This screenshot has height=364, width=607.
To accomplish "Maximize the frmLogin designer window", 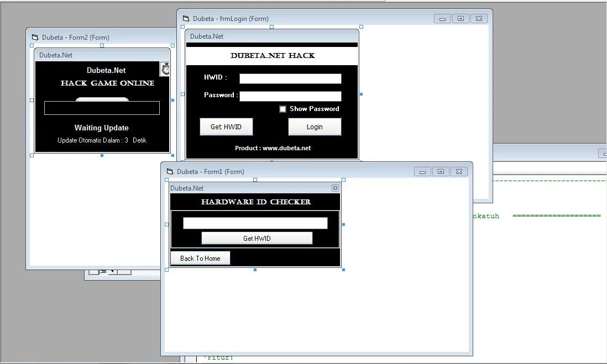I will tap(461, 19).
